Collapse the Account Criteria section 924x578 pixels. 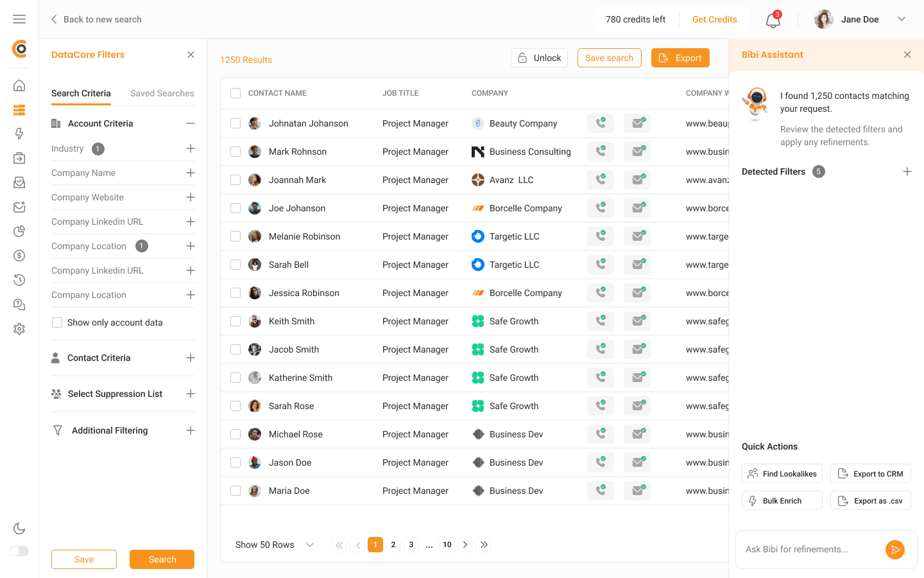(191, 123)
